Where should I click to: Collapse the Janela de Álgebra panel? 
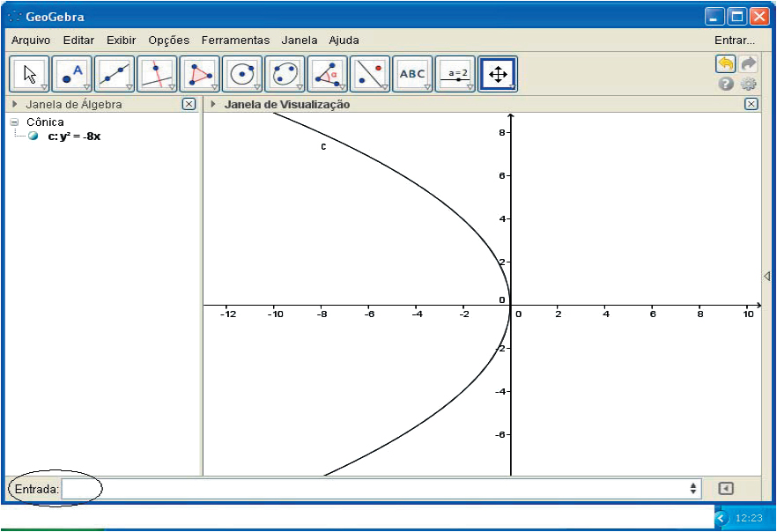tap(15, 104)
